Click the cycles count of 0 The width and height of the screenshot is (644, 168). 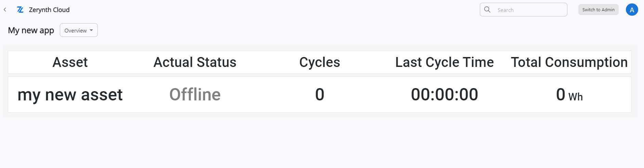(320, 95)
